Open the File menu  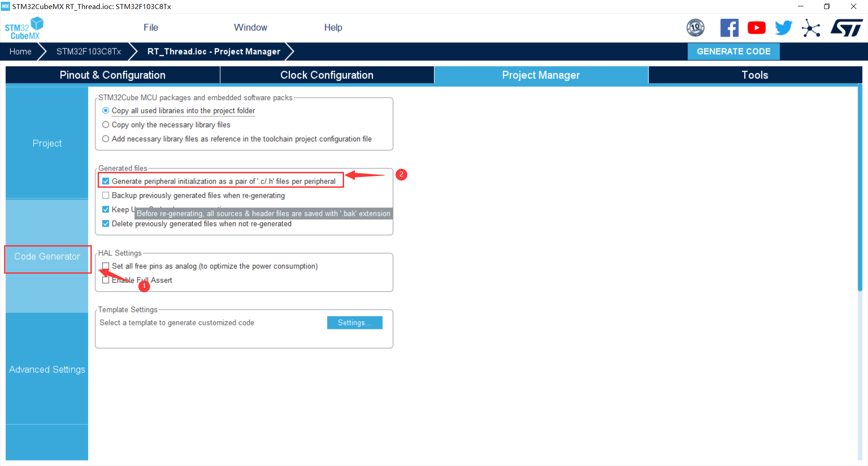point(151,28)
